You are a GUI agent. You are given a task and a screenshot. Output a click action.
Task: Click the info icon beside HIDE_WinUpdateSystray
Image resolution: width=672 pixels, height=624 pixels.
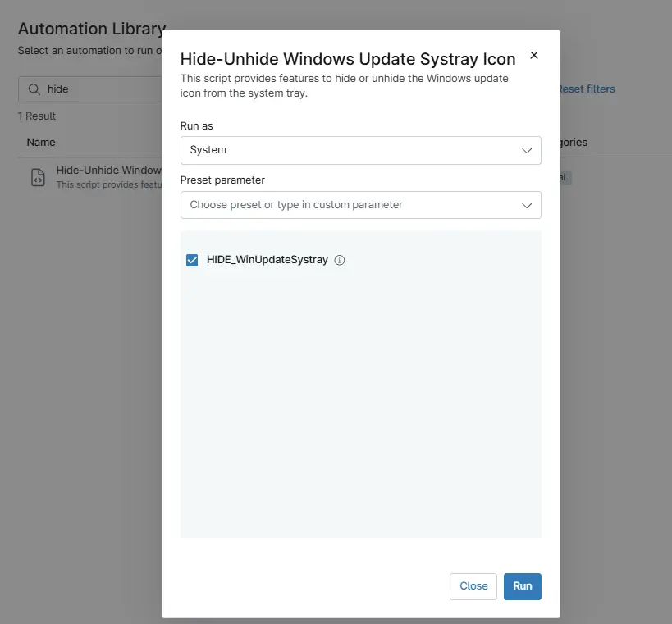pyautogui.click(x=340, y=260)
